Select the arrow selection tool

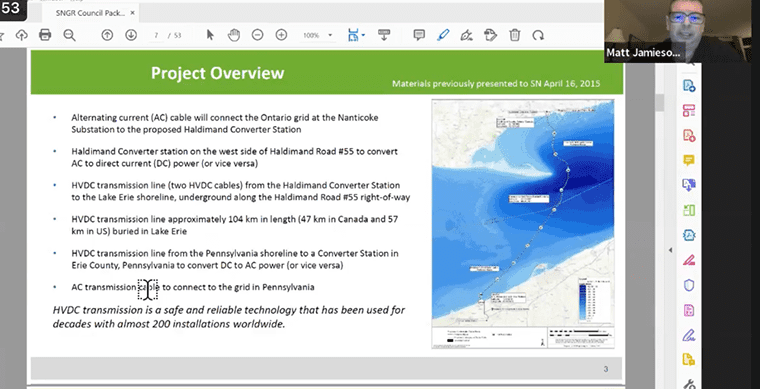pos(210,35)
